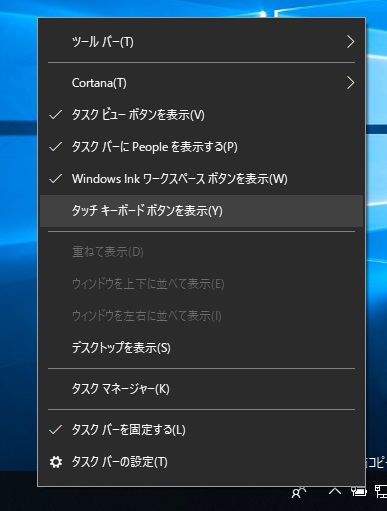Toggle タスク バーを固定する(L) off
This screenshot has height=511, width=387.
click(201, 430)
